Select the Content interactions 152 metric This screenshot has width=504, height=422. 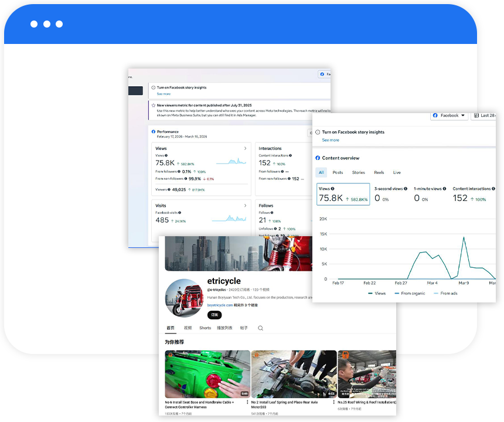[474, 194]
